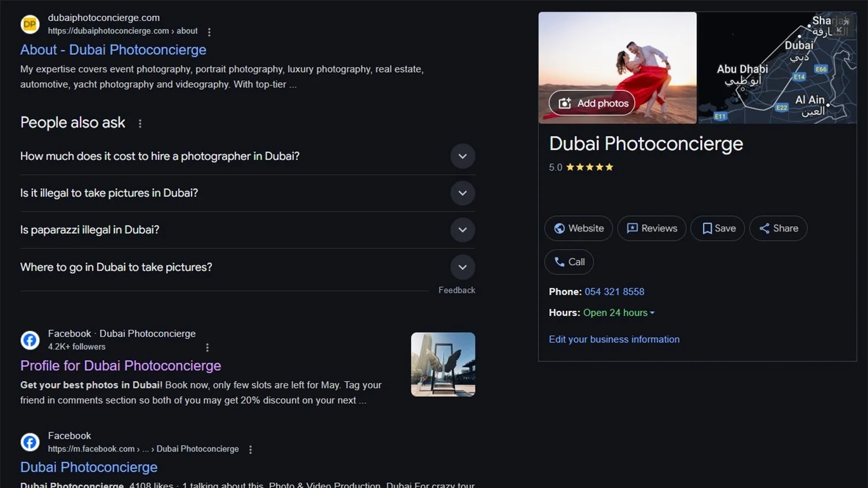Image resolution: width=868 pixels, height=488 pixels.
Task: Click the DP favicon of dubaiphotoconcierge.com
Action: point(30,24)
